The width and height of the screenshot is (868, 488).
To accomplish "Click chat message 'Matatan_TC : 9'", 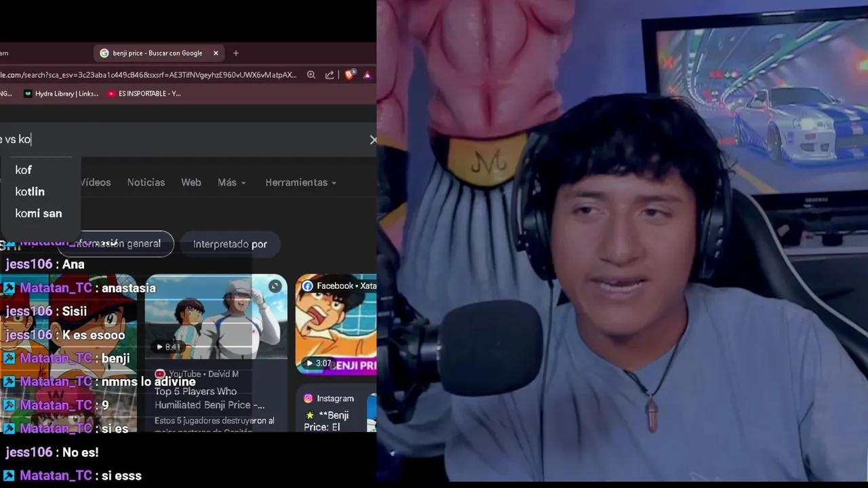I will tap(56, 405).
